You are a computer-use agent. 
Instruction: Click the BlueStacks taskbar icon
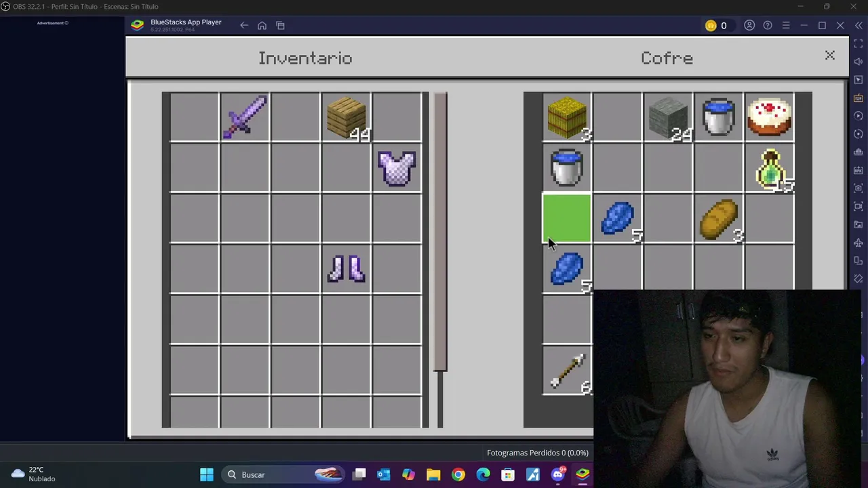[583, 474]
